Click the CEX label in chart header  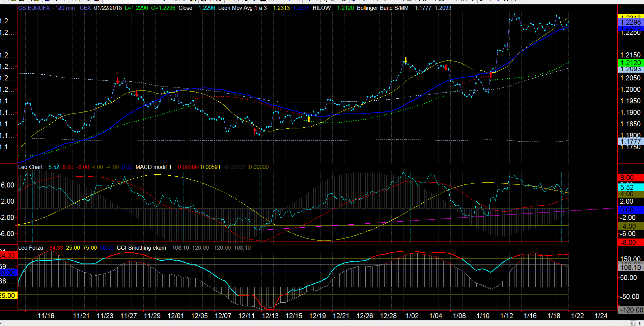(85, 8)
